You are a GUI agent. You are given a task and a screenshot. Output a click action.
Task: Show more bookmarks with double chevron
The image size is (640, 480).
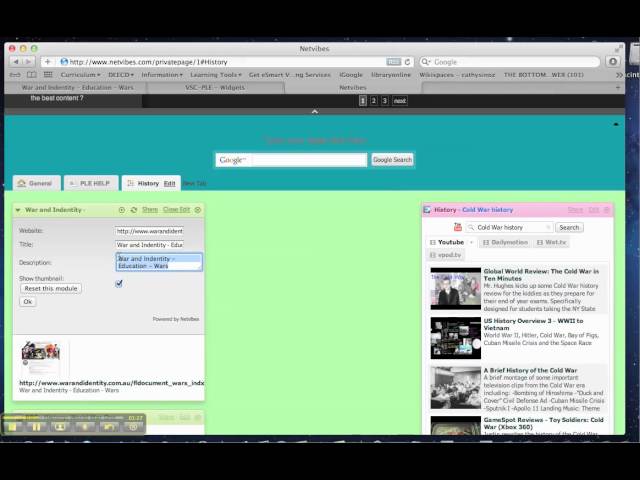pyautogui.click(x=619, y=75)
